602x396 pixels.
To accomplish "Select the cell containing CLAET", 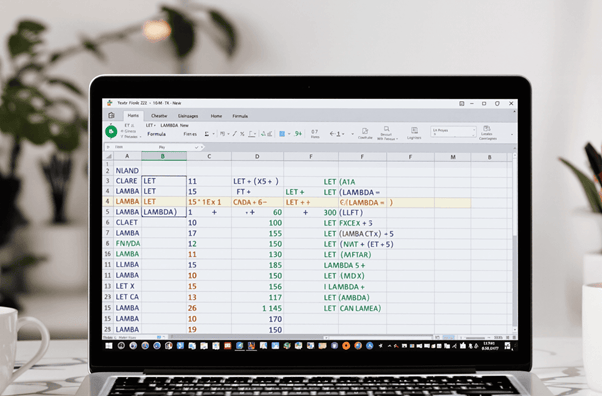I will click(x=127, y=222).
